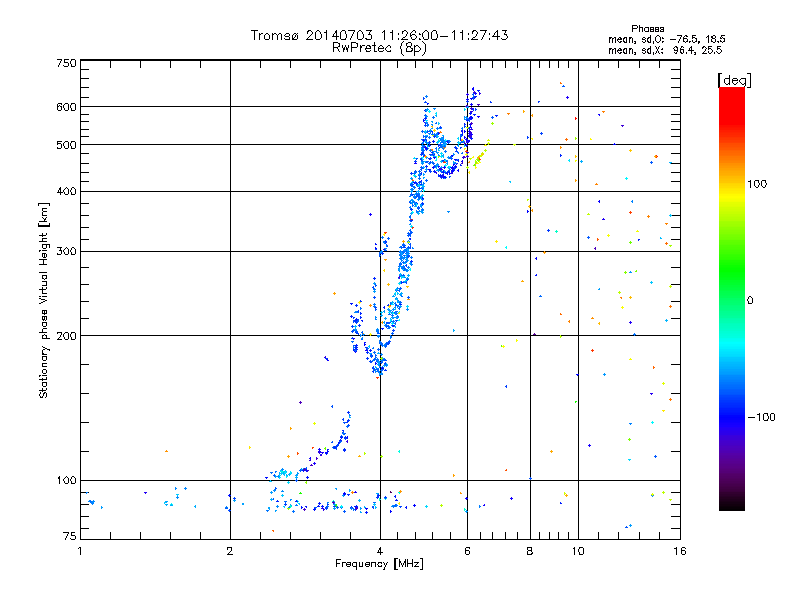Click the x-axis '4' tick label
800x600 pixels.
click(380, 551)
